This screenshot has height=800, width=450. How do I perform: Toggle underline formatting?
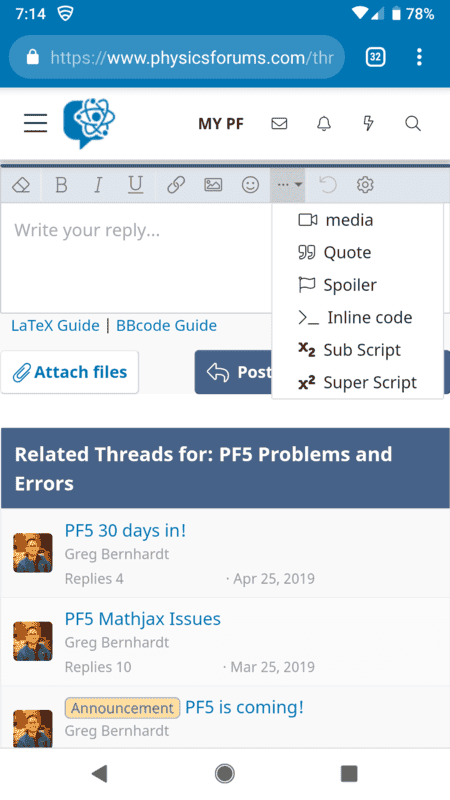pyautogui.click(x=135, y=185)
